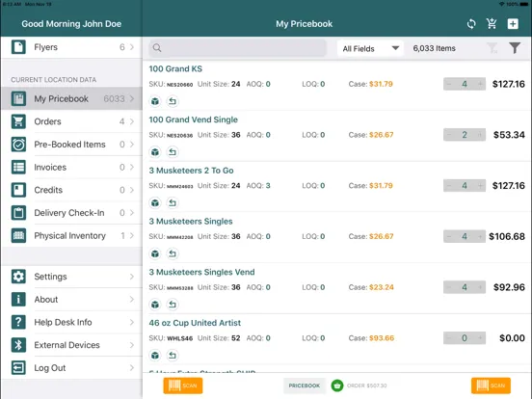Image resolution: width=532 pixels, height=399 pixels.
Task: Expand Flyers via its chevron
Action: pyautogui.click(x=132, y=47)
